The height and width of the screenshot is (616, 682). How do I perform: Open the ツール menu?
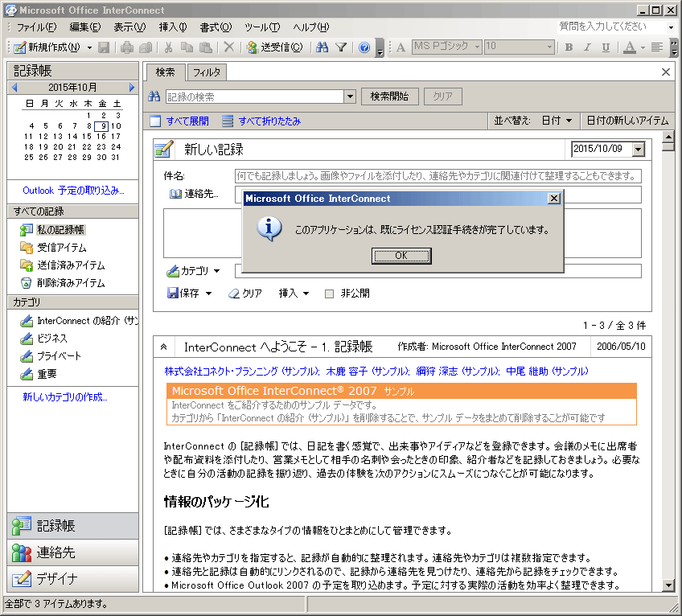click(262, 27)
